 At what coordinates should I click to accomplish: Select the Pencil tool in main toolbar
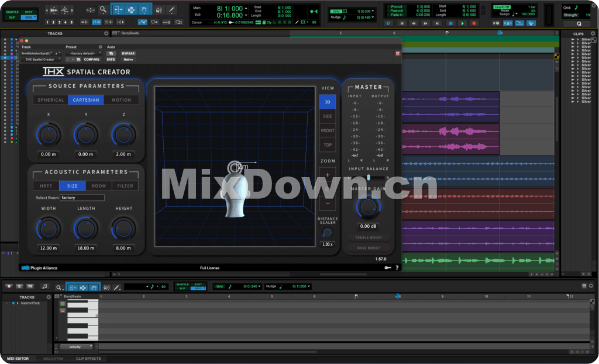click(x=171, y=10)
